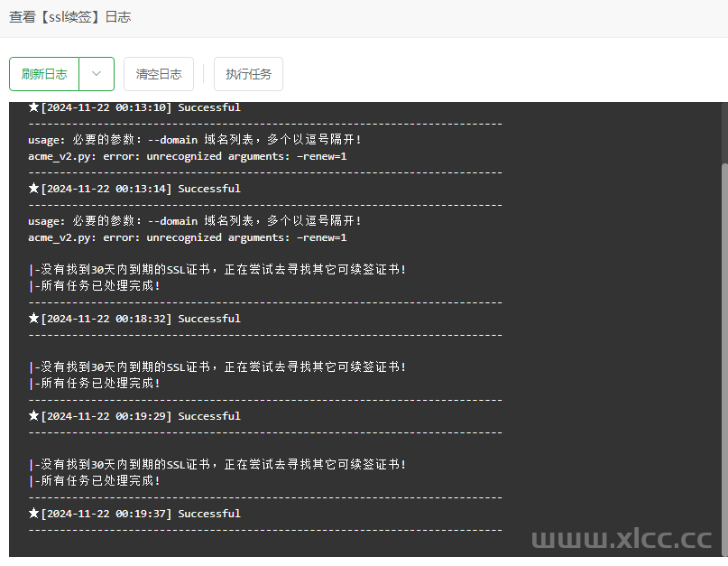
Task: Click the star icon beside the 00:18:32 entry
Action: (x=33, y=318)
